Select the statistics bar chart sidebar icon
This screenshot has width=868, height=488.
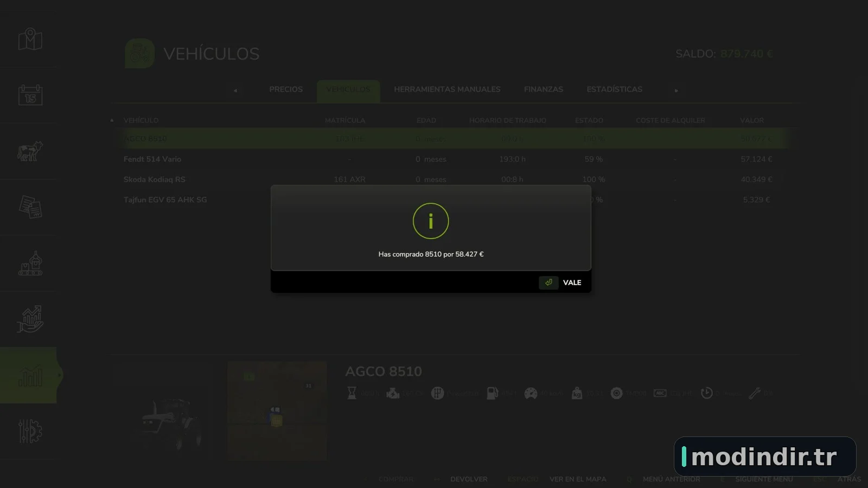[x=30, y=375]
